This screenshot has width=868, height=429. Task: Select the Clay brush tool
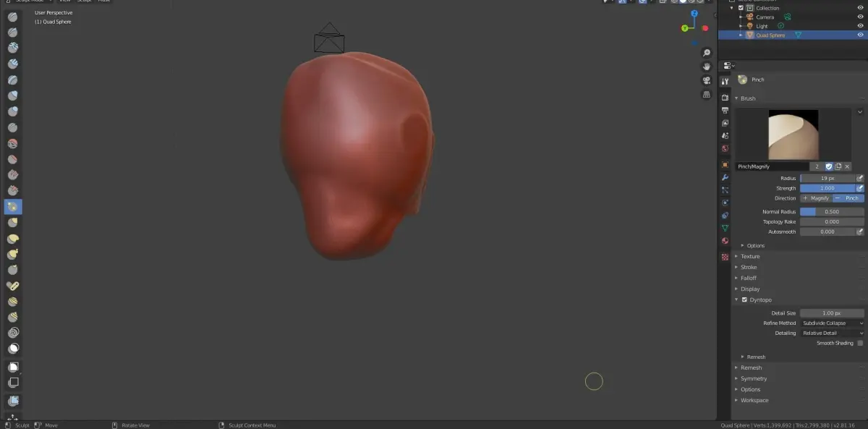13,48
